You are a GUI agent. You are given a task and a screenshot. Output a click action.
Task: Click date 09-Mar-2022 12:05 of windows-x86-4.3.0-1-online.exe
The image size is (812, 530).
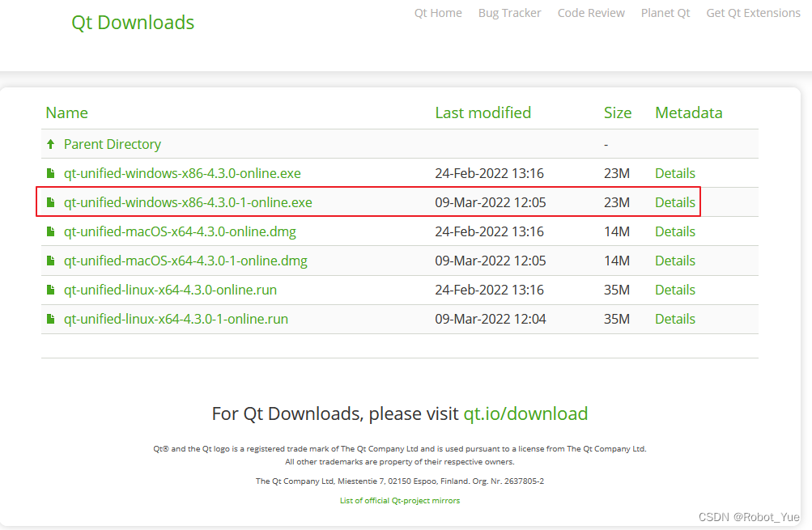pyautogui.click(x=491, y=201)
